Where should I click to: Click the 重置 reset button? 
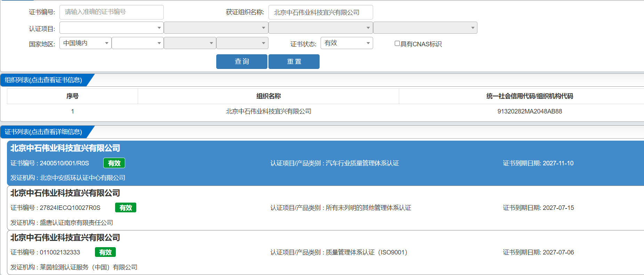(x=294, y=62)
